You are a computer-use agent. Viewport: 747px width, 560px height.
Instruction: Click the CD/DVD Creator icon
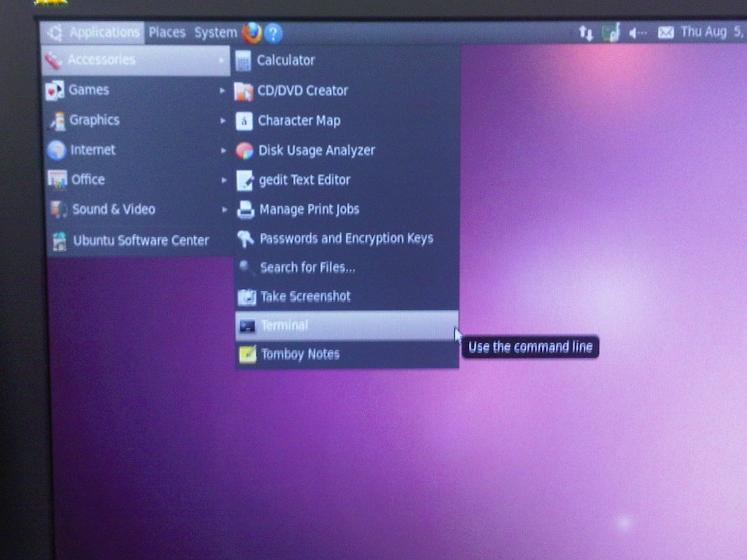pyautogui.click(x=243, y=91)
